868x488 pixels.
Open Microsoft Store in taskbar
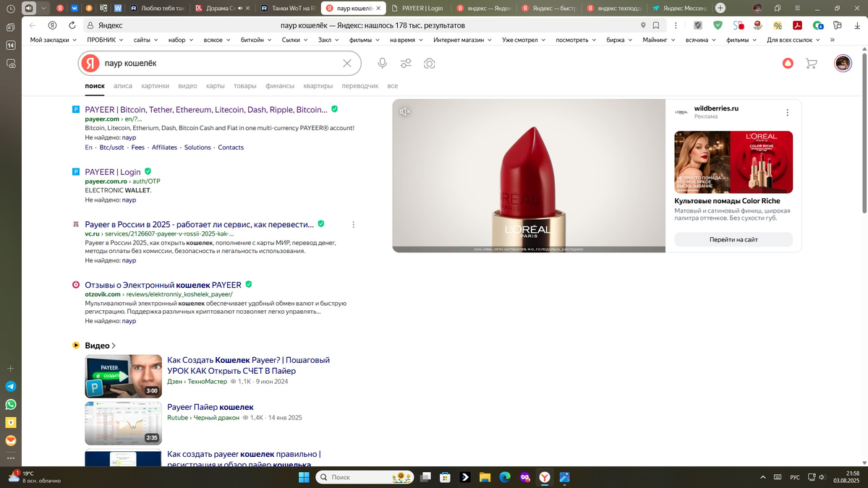[445, 477]
